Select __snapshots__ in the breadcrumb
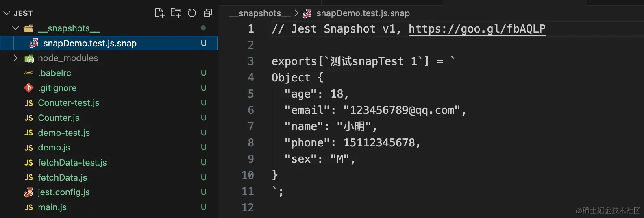The image size is (644, 218). click(x=259, y=13)
